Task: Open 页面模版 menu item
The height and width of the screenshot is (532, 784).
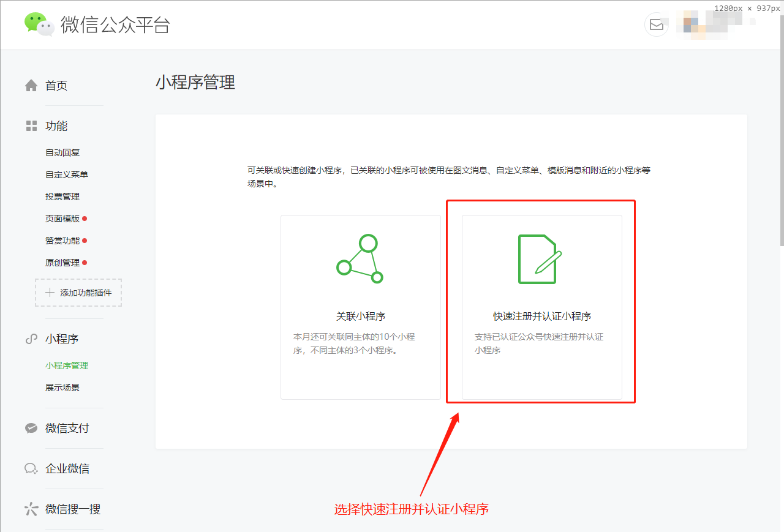Action: click(x=62, y=219)
